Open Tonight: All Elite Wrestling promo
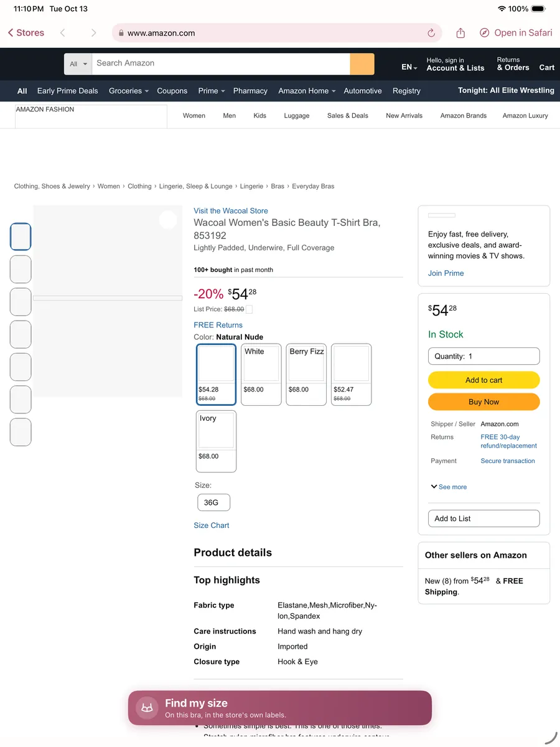Screen dimensions: 560x747 coord(506,90)
